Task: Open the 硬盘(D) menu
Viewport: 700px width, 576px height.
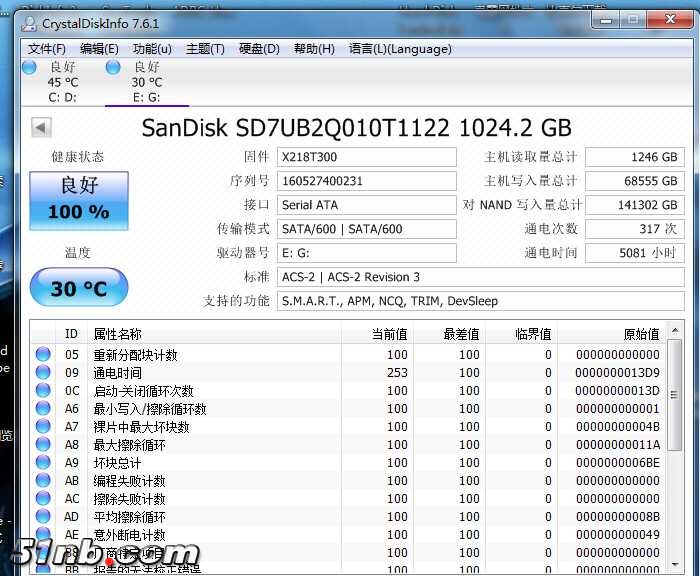Action: pyautogui.click(x=259, y=49)
